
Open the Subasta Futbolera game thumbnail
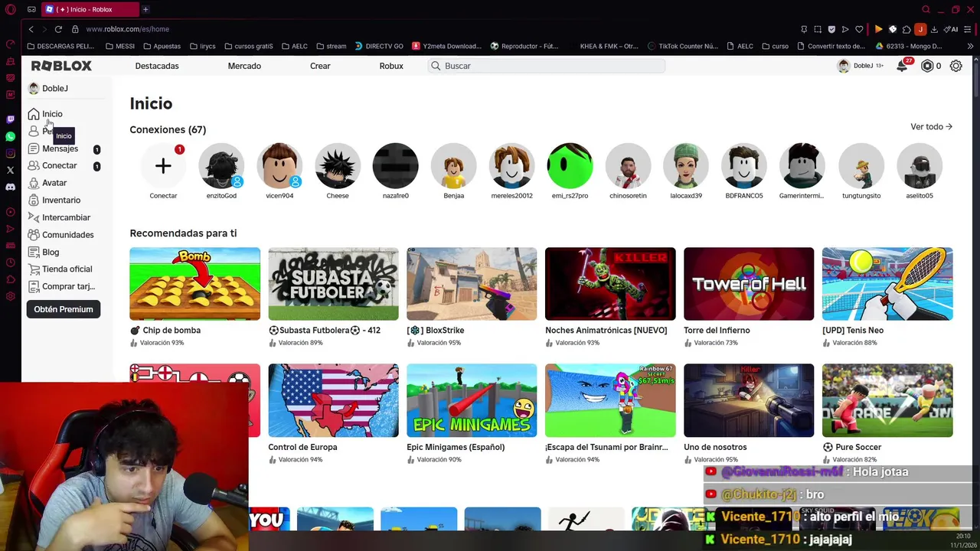coord(333,284)
